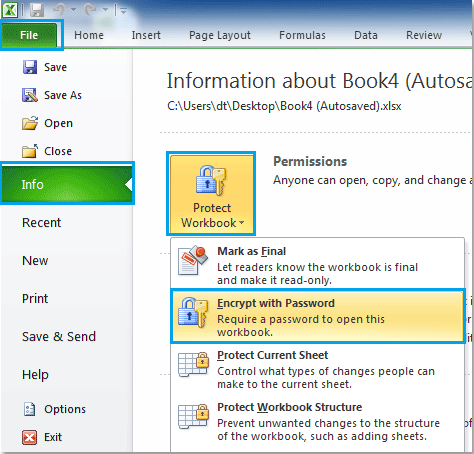The height and width of the screenshot is (454, 474).
Task: Choose Encrypt with Password option
Action: [318, 316]
